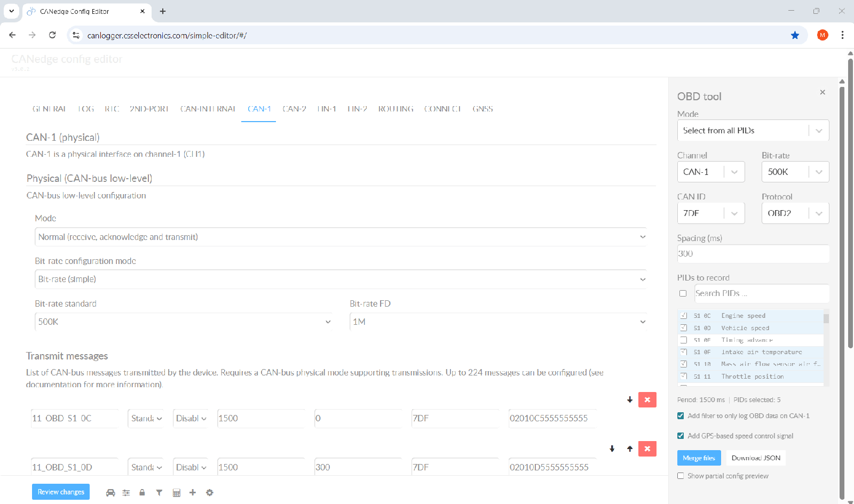Image resolution: width=854 pixels, height=504 pixels.
Task: Close the OBD tool panel
Action: [823, 92]
